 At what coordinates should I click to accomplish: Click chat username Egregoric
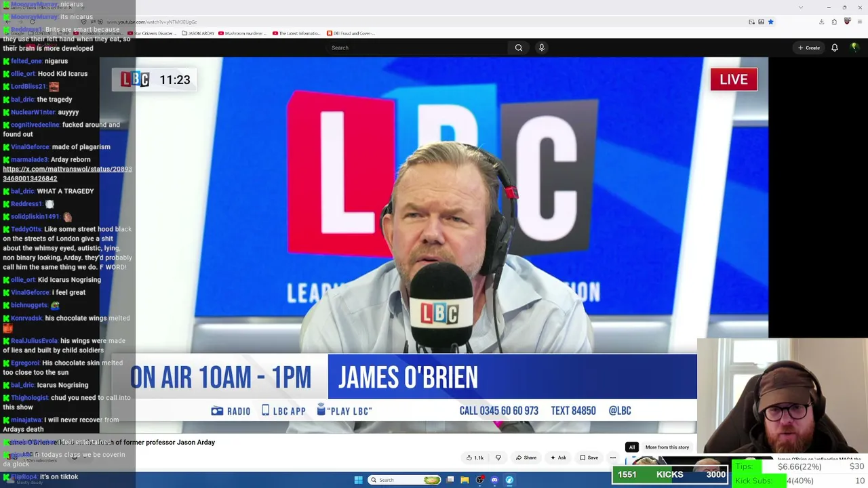[x=25, y=363]
